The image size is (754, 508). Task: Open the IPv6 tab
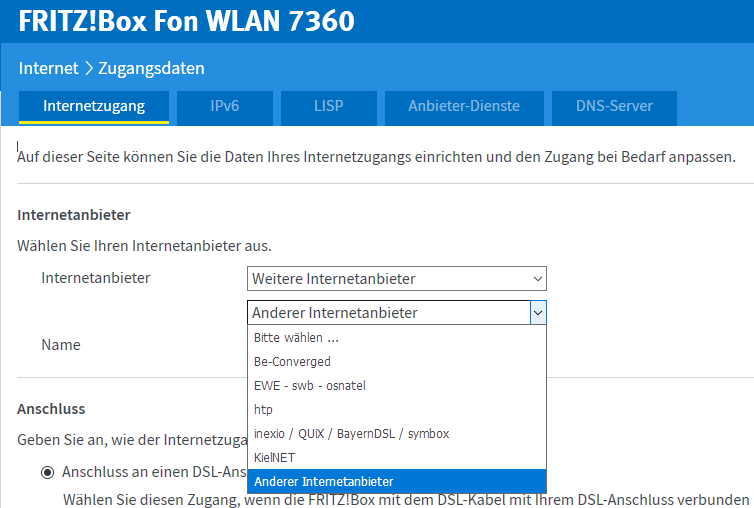[x=225, y=107]
